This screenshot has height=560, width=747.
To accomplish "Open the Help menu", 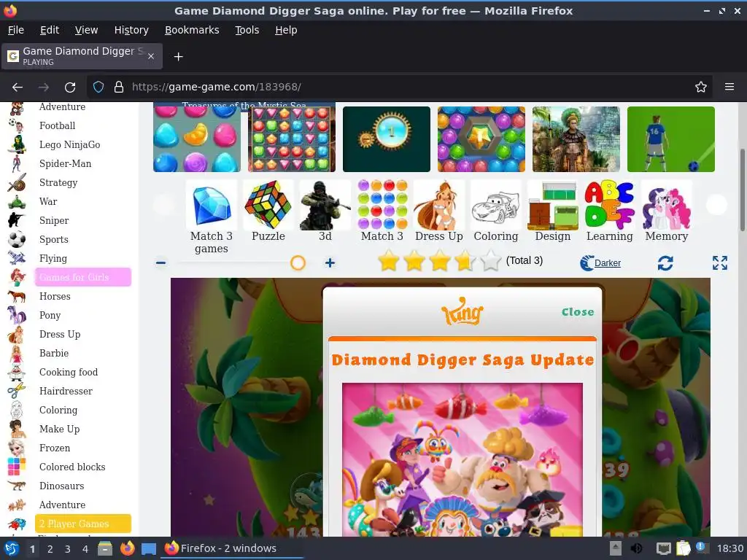I will pos(286,30).
